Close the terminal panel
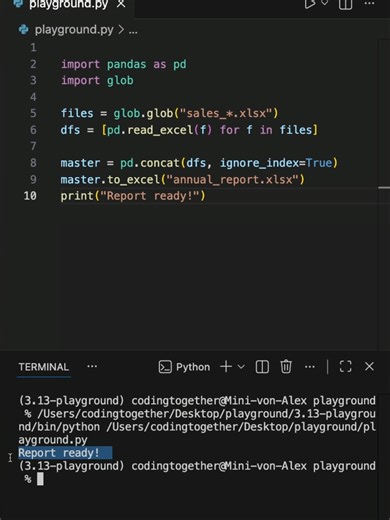This screenshot has height=520, width=390. coord(369,366)
